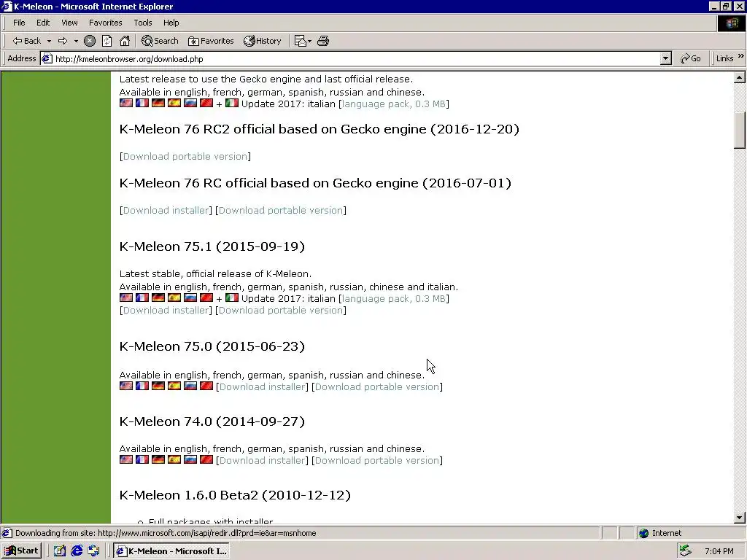Open the File menu
This screenshot has height=560, width=747.
pos(19,23)
